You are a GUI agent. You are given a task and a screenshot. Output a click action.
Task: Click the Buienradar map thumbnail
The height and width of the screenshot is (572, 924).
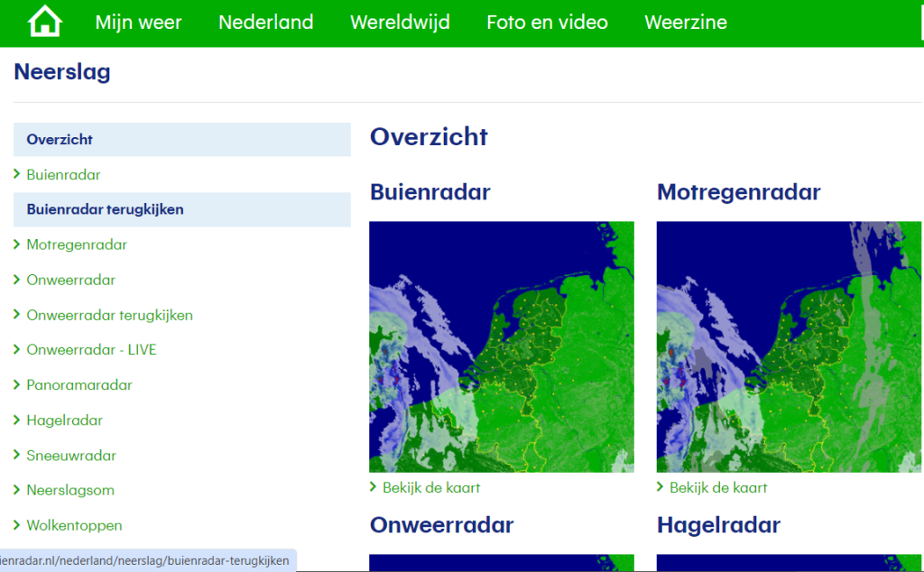502,347
